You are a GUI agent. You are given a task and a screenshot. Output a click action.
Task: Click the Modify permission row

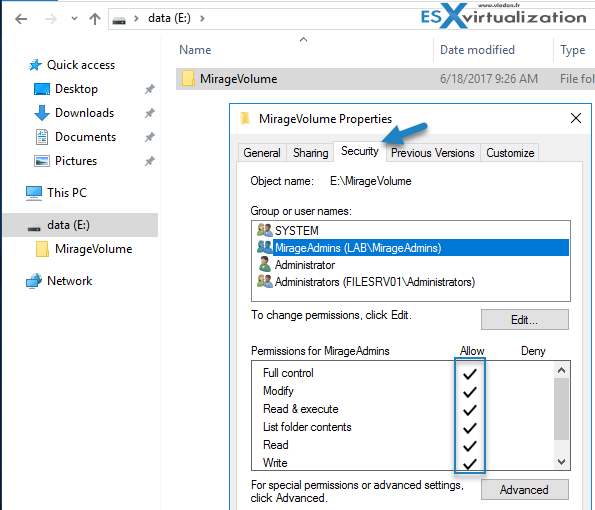pos(402,391)
